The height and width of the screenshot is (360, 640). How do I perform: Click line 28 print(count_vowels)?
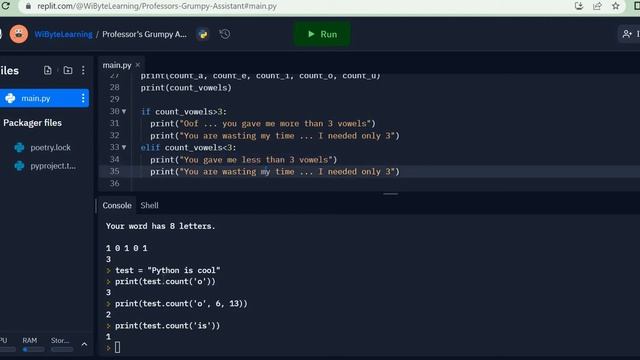click(186, 87)
